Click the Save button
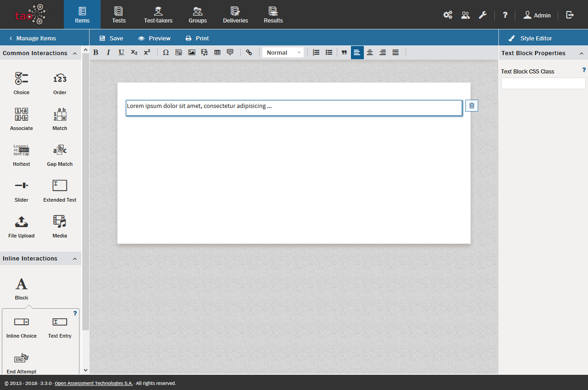The width and height of the screenshot is (588, 390). [111, 39]
